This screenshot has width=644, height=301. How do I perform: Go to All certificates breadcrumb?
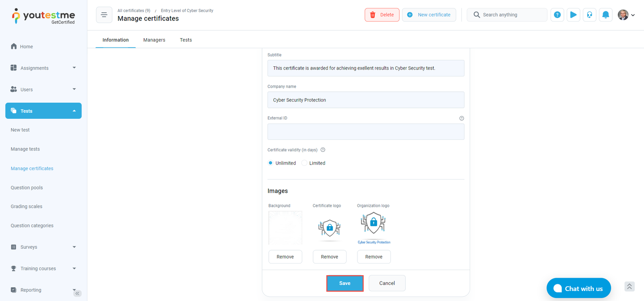pyautogui.click(x=134, y=10)
